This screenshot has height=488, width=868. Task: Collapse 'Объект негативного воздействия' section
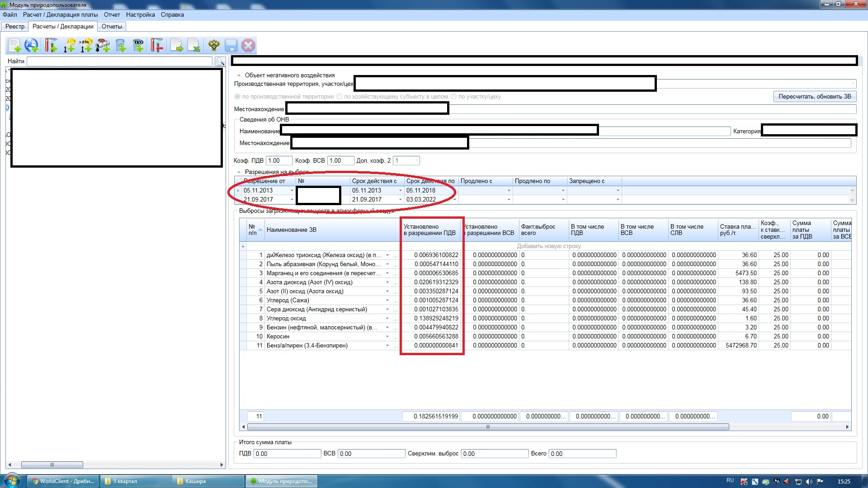click(x=239, y=75)
